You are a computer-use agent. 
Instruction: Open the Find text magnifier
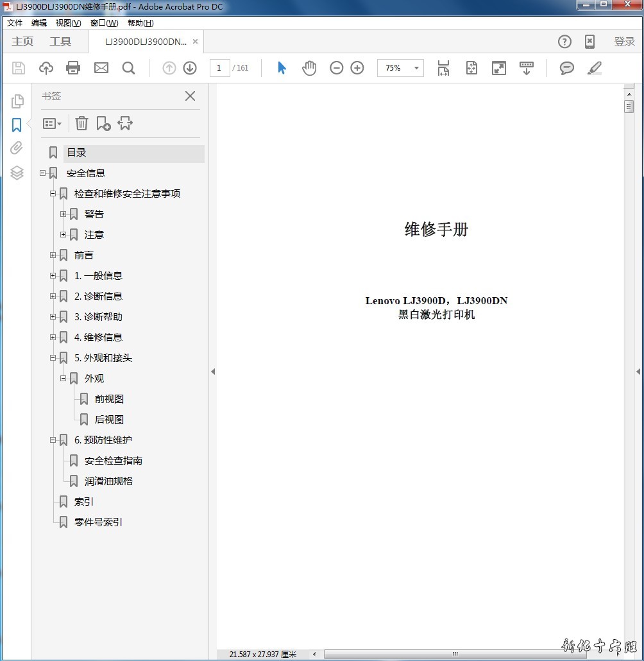(x=129, y=68)
